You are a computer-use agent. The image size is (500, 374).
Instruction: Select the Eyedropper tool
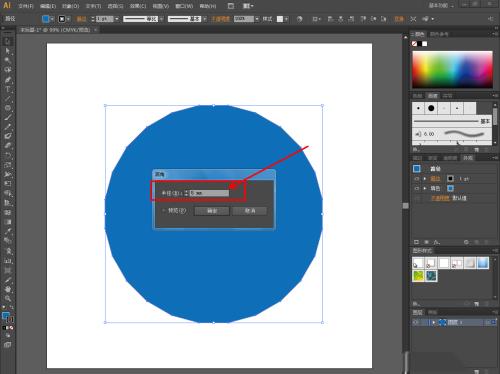(8, 231)
